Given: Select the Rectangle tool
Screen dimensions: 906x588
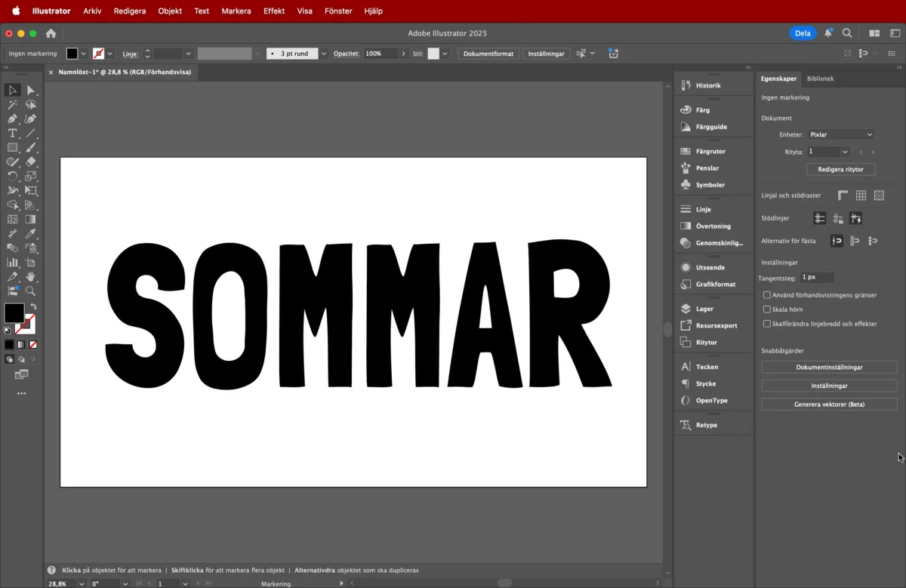Looking at the screenshot, I should (13, 148).
